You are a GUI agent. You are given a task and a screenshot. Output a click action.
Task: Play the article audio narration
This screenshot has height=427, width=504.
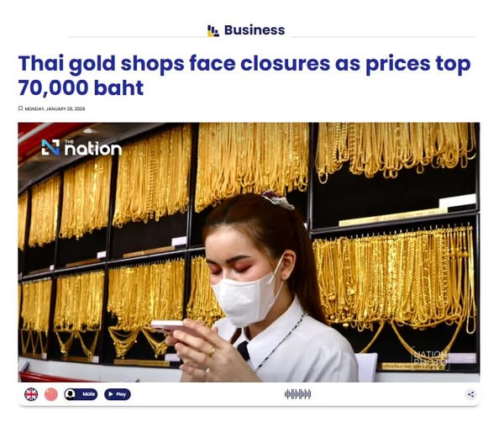(118, 394)
